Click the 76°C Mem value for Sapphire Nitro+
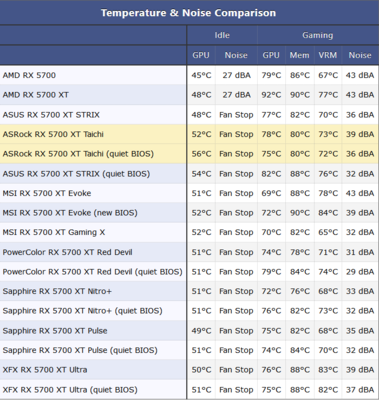Viewport: 379px width, 400px height. pyautogui.click(x=300, y=291)
